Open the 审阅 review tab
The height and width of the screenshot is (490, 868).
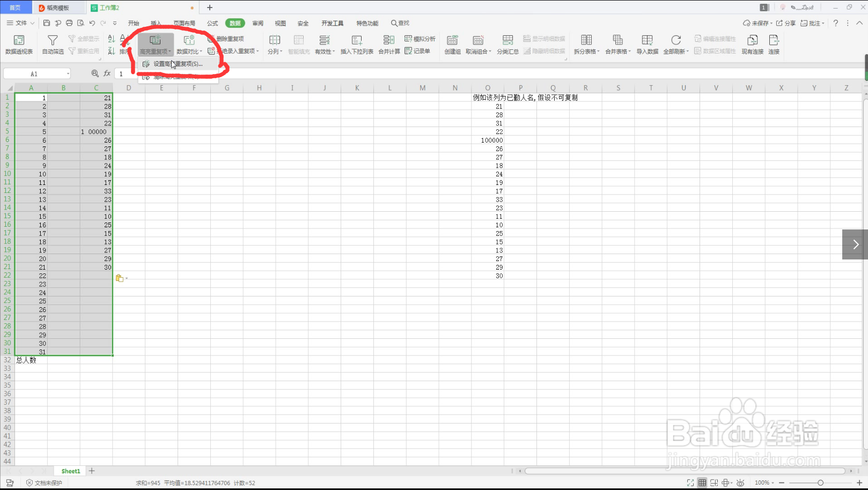pos(258,23)
